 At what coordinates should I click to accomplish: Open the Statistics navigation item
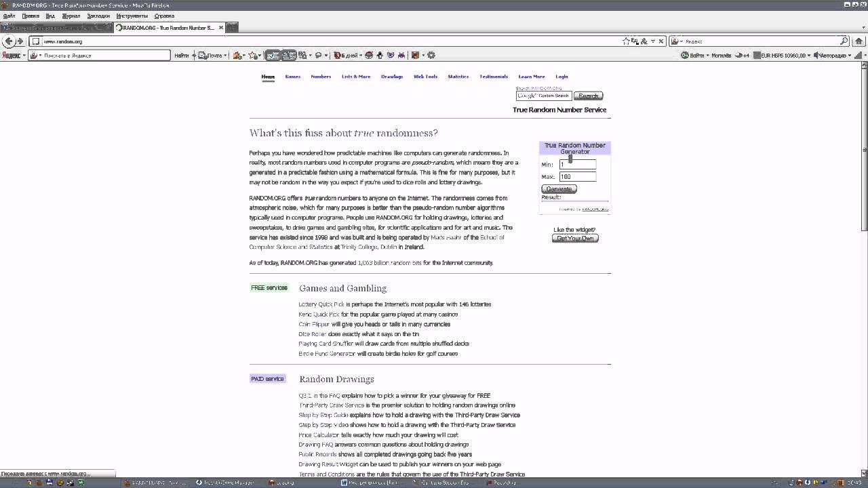point(458,77)
